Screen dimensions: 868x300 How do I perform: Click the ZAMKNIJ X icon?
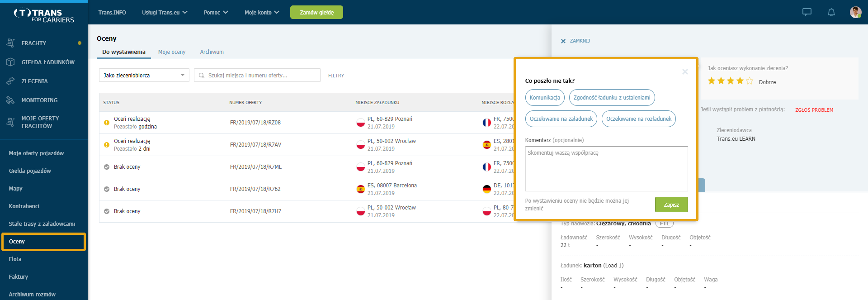[563, 41]
